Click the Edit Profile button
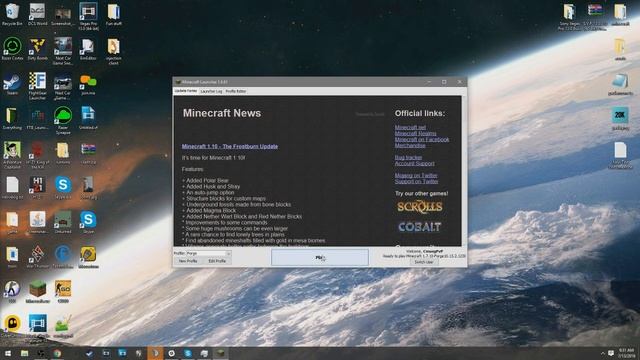The image size is (640, 360). click(217, 261)
